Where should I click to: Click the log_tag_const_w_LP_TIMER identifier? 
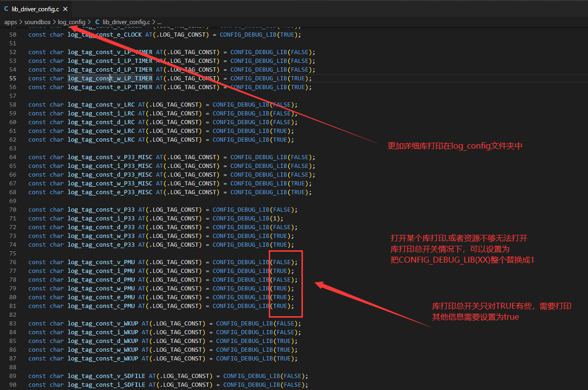pos(110,78)
